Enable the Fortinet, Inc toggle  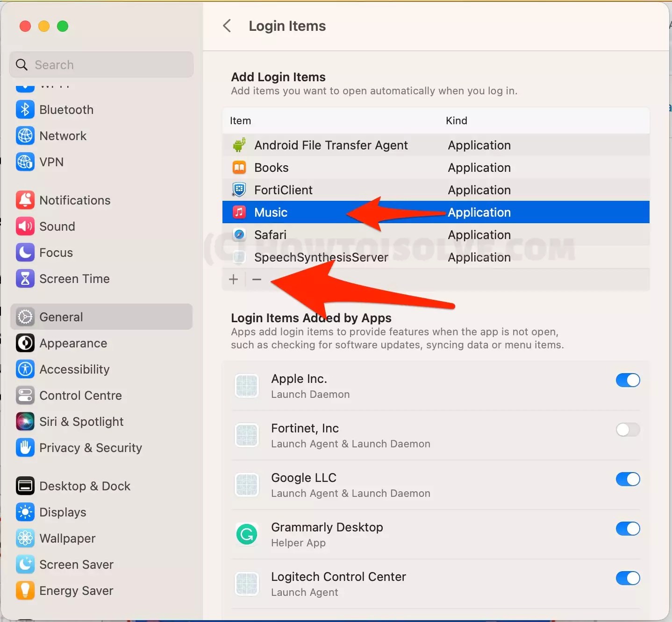click(628, 430)
